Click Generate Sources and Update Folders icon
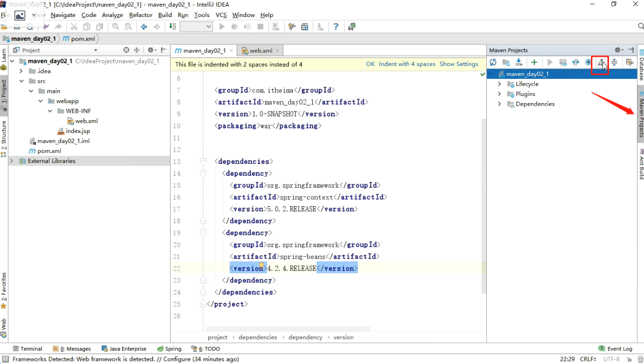 pyautogui.click(x=506, y=62)
